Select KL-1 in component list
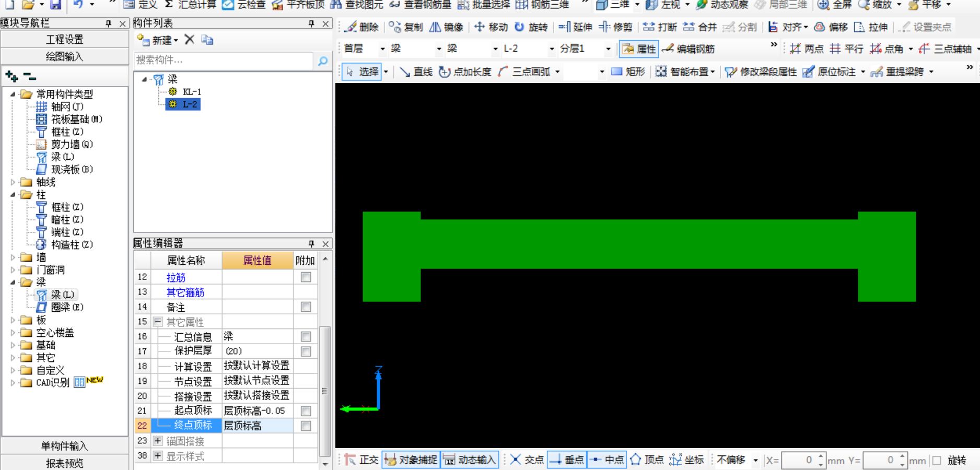Screen dimensions: 980x470 [191, 91]
